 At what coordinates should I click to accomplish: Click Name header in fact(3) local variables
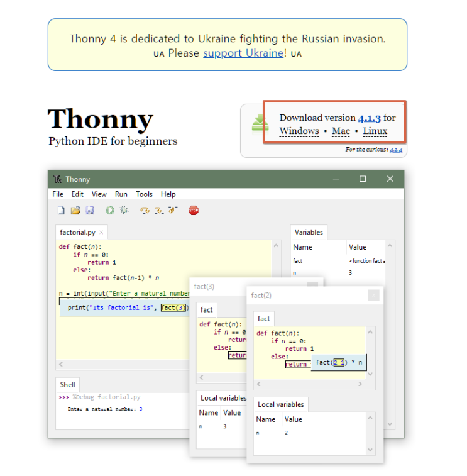[x=209, y=413]
